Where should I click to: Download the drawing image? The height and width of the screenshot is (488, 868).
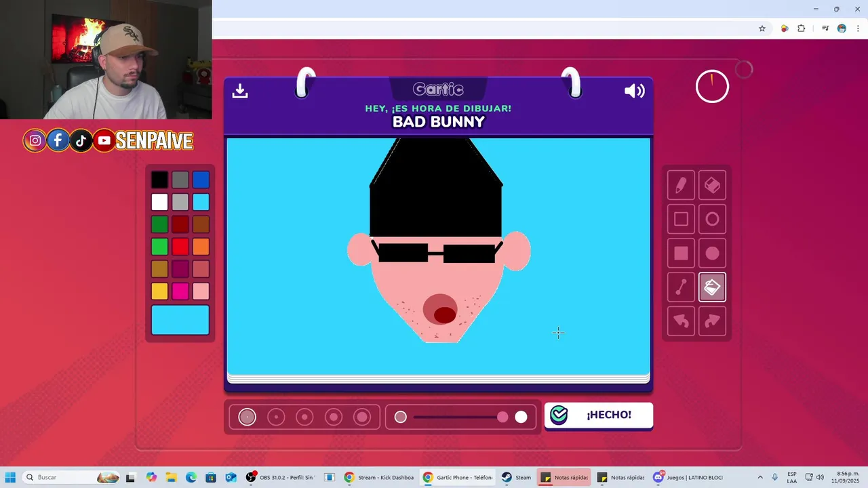pos(240,91)
